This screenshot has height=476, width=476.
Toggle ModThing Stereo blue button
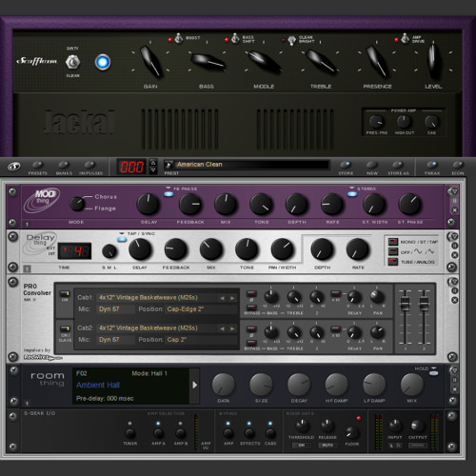coord(352,194)
